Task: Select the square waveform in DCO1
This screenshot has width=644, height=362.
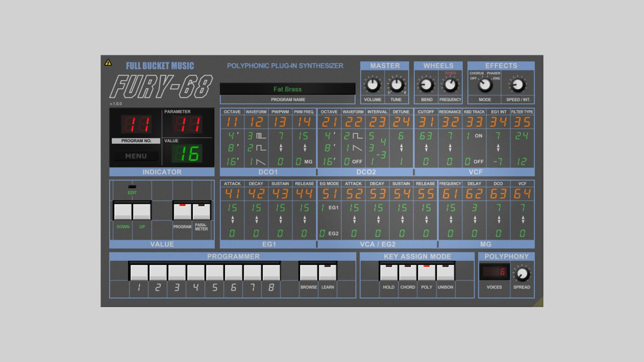Action: [257, 147]
